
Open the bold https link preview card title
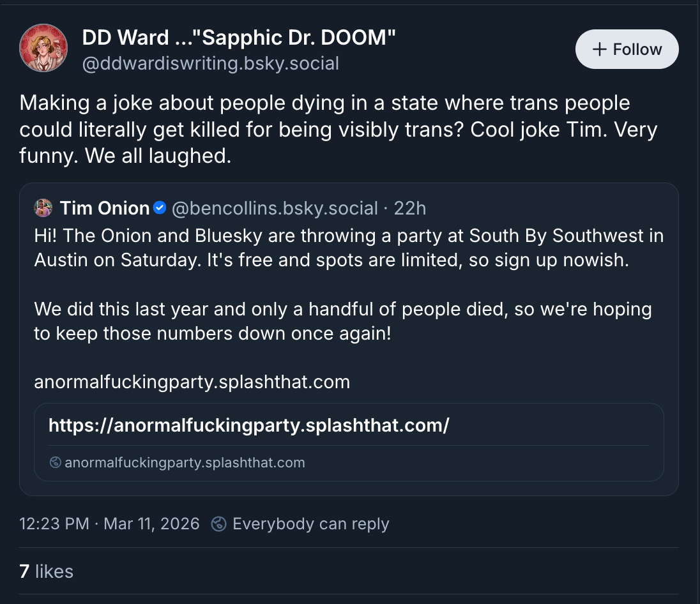(x=249, y=425)
